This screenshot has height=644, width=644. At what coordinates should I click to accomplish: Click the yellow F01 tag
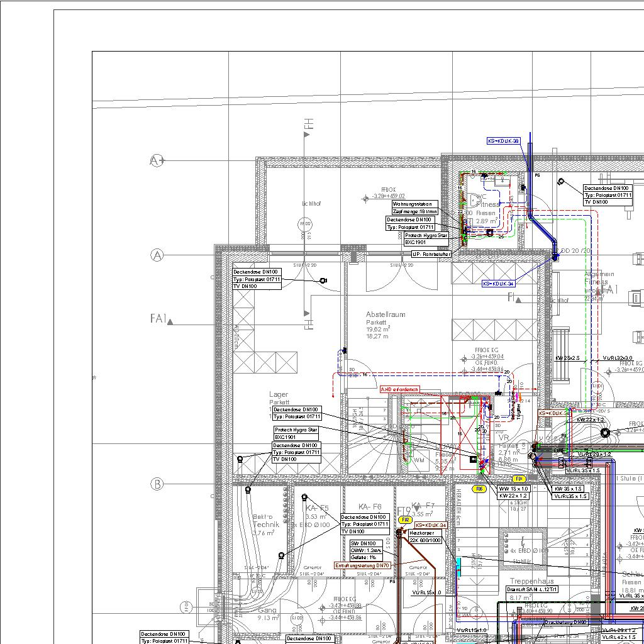click(519, 479)
